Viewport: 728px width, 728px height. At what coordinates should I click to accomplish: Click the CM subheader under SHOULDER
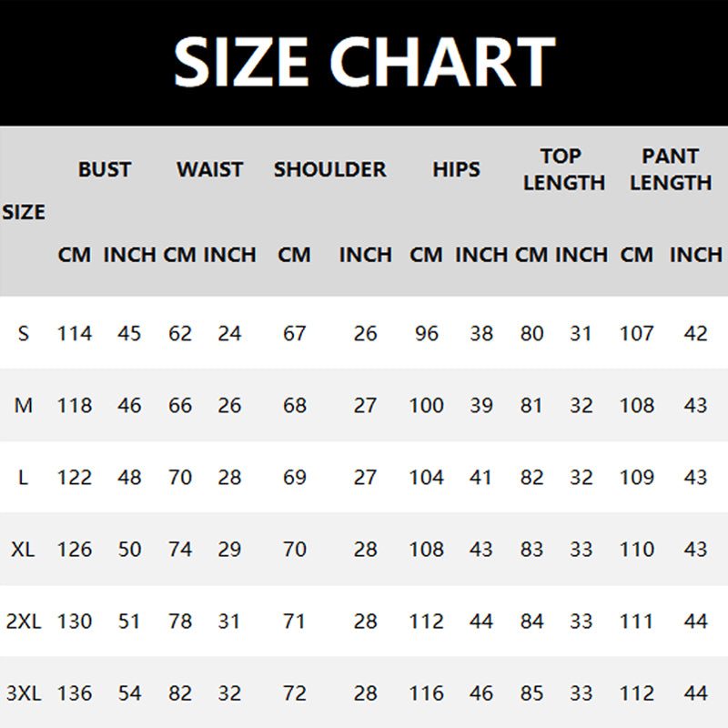(x=294, y=255)
